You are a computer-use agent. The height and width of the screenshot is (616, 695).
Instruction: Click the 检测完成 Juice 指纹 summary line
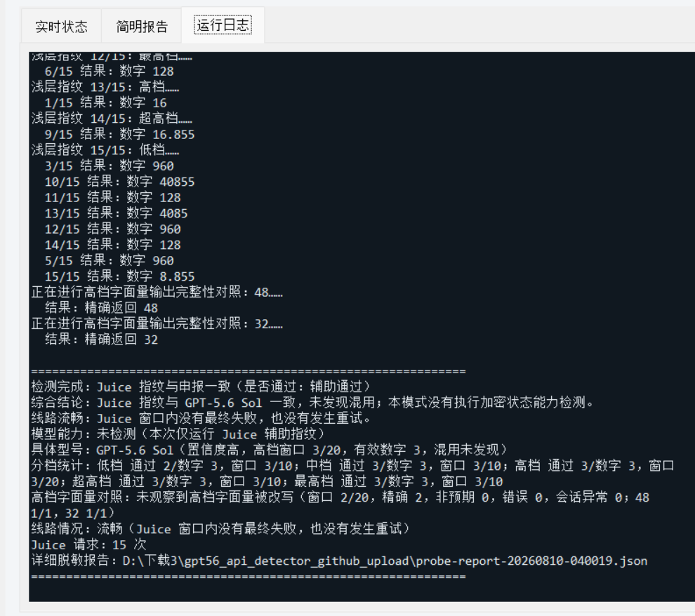coord(201,387)
